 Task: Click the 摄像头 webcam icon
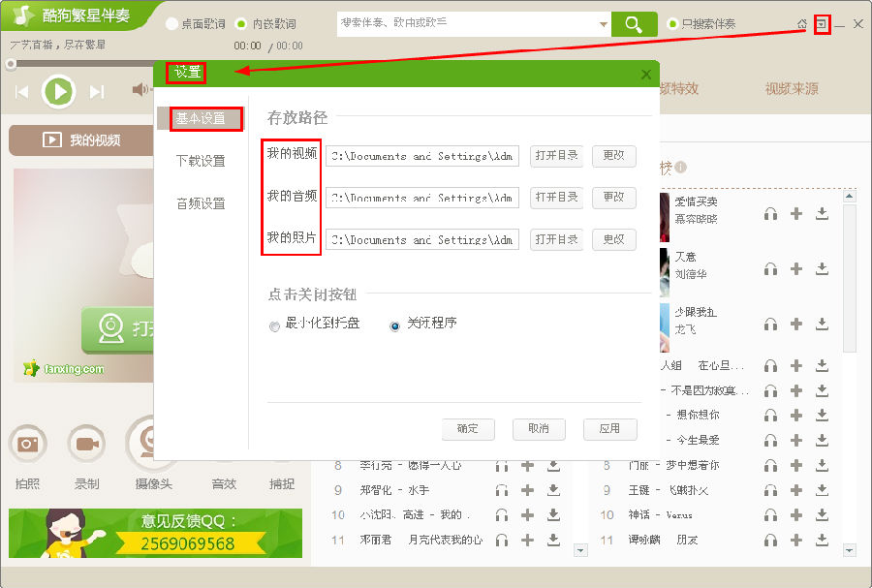pyautogui.click(x=150, y=445)
